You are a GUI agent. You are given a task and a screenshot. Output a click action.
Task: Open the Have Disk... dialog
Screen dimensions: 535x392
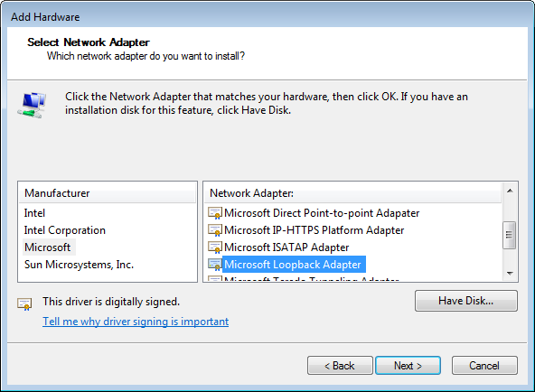(466, 301)
